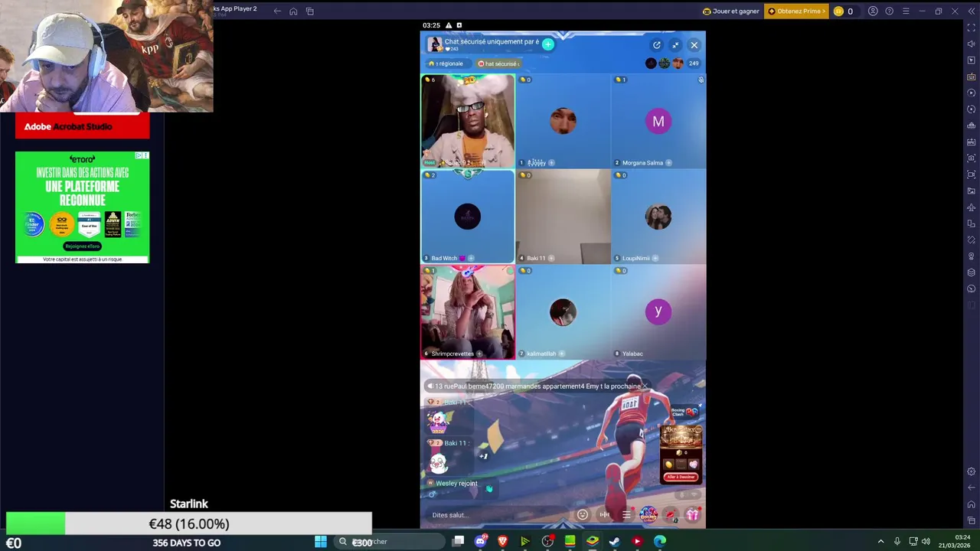Add friend next to Morgana Salma
This screenshot has height=551, width=980.
[x=668, y=162]
